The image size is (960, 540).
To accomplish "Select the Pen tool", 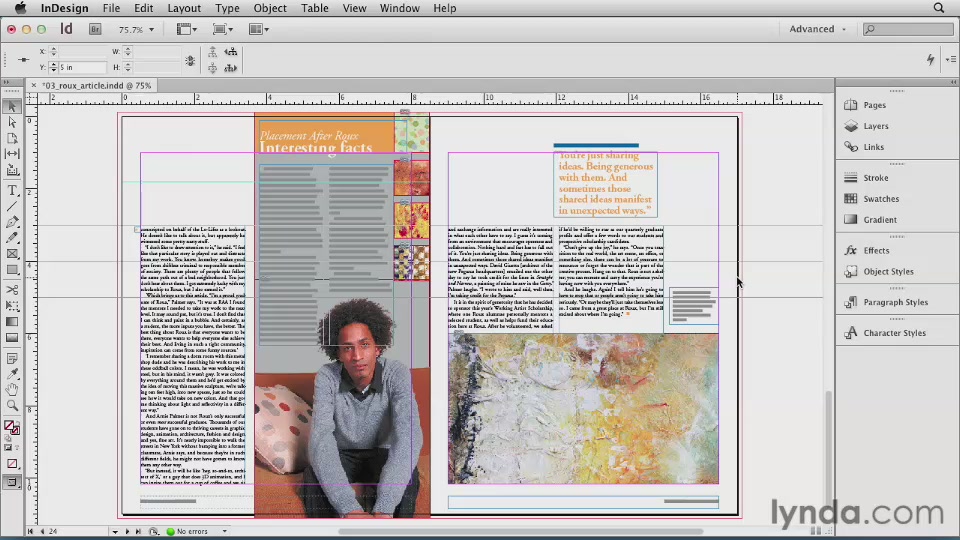I will tap(12, 222).
